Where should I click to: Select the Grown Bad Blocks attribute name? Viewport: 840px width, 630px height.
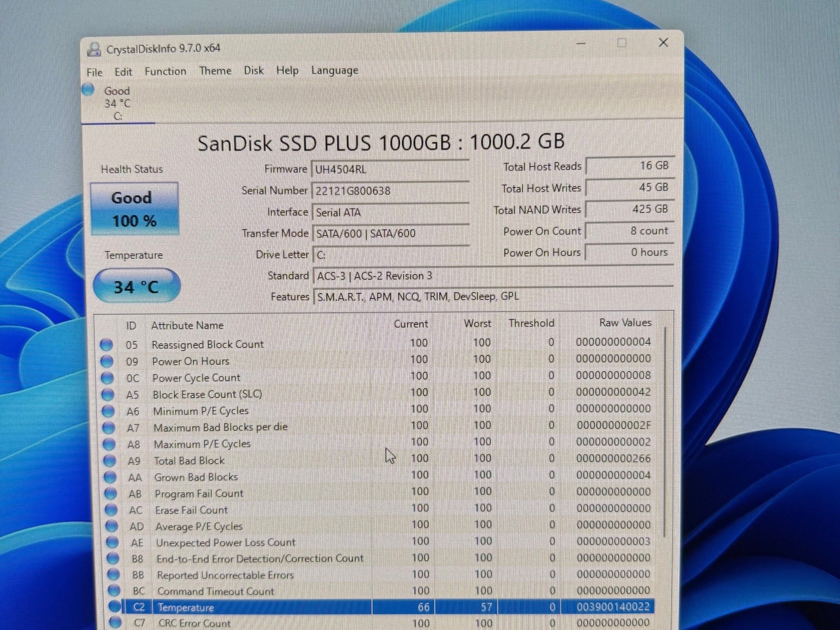click(x=196, y=477)
